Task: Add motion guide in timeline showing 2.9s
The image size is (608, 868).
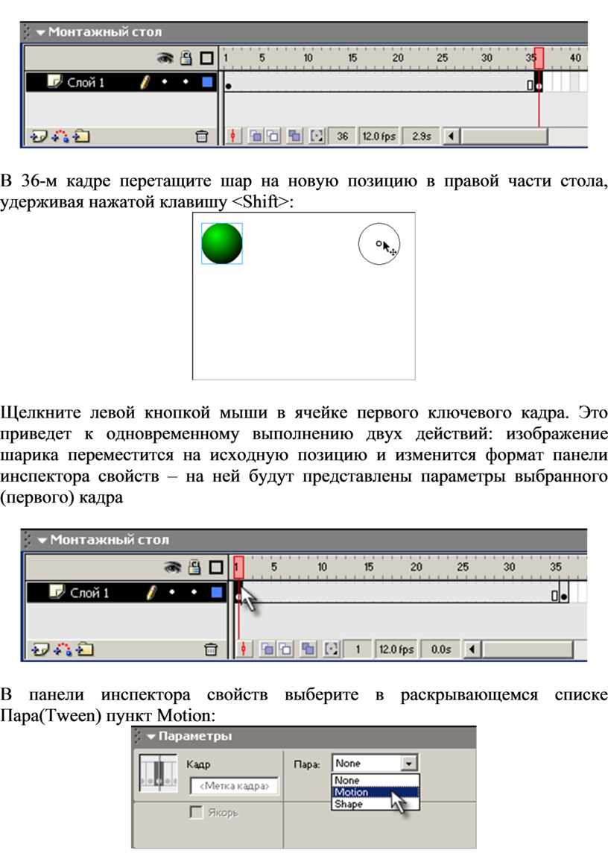Action: (60, 136)
